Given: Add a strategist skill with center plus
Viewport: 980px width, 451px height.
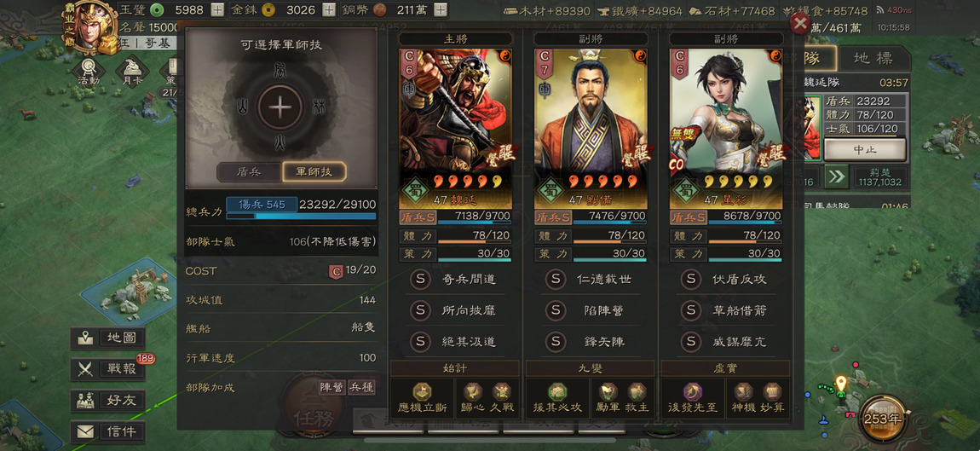Looking at the screenshot, I should tap(280, 107).
